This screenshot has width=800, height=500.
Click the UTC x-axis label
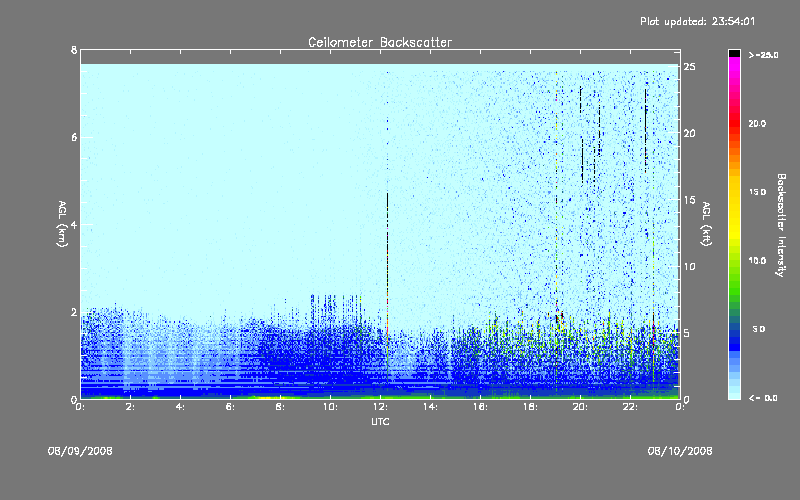point(381,421)
